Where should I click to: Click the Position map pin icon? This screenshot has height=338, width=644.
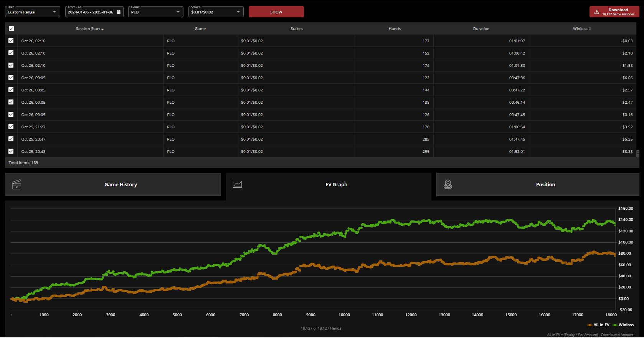448,185
